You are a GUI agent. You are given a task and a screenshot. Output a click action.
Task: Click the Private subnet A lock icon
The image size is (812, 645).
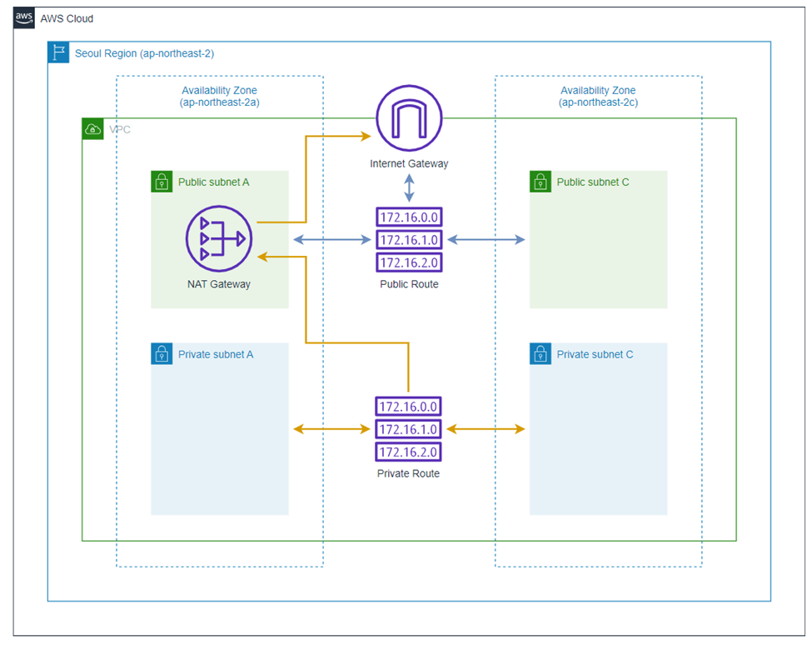(162, 353)
